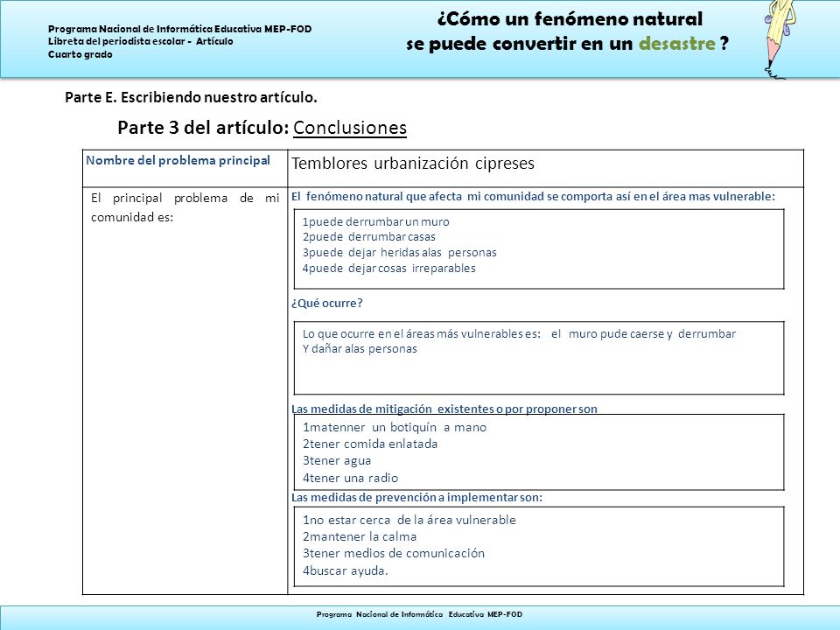Click 'Libreta del periodista escolar - Artículo' line
Image resolution: width=840 pixels, height=630 pixels.
pyautogui.click(x=140, y=41)
